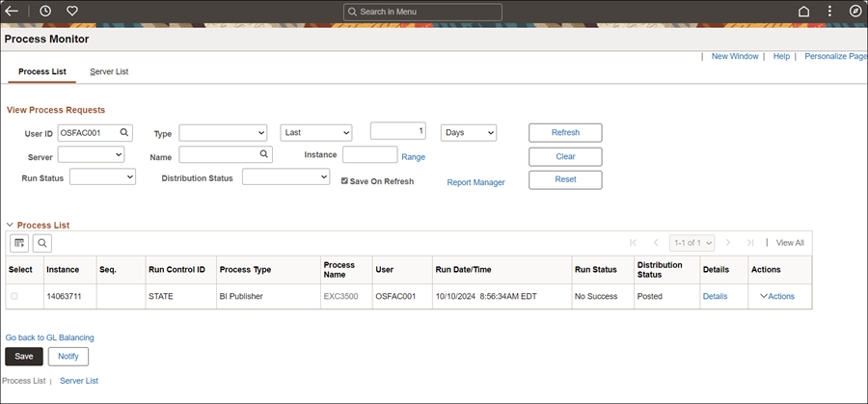Image resolution: width=868 pixels, height=404 pixels.
Task: Open the Days unit dropdown
Action: click(x=469, y=133)
